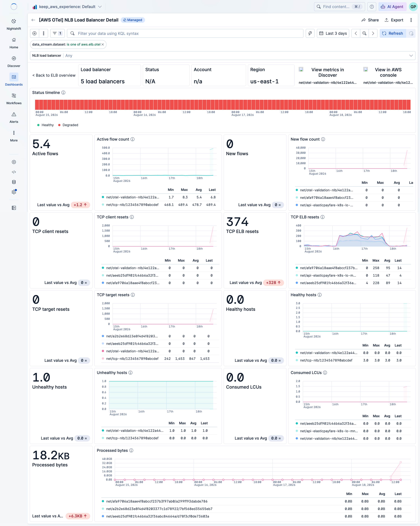Open View metrics in Discover link
The height and width of the screenshot is (526, 420).
[327, 73]
